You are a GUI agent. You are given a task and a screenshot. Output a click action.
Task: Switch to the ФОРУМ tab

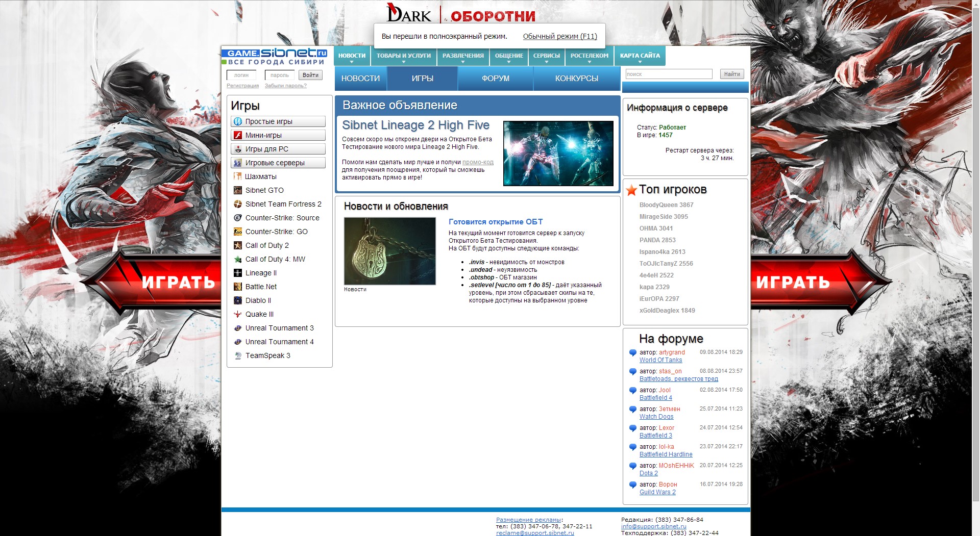(x=496, y=79)
